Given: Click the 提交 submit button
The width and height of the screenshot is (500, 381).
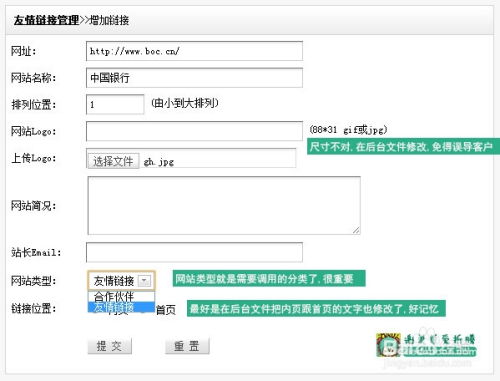Looking at the screenshot, I should pyautogui.click(x=110, y=346).
